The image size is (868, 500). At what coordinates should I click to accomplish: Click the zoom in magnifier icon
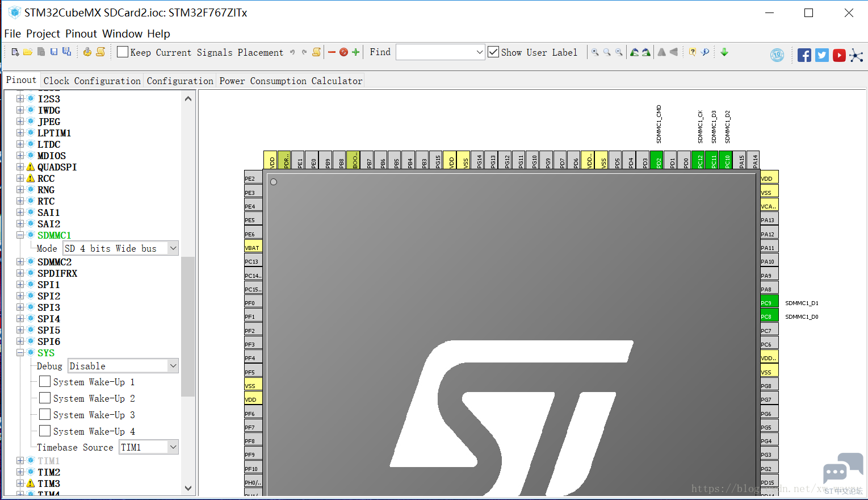595,52
